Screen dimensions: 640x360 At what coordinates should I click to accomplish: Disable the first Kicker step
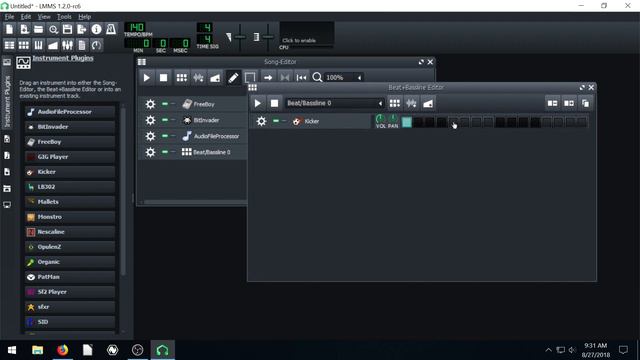(407, 122)
